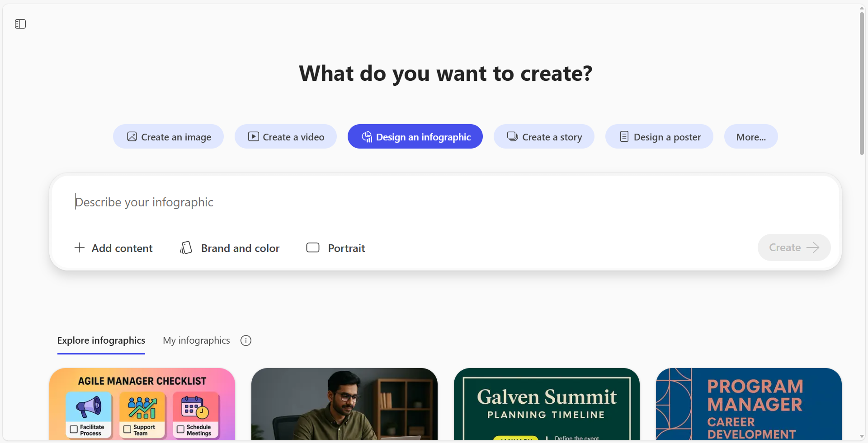
Task: Toggle the sidebar panel icon
Action: coord(20,24)
